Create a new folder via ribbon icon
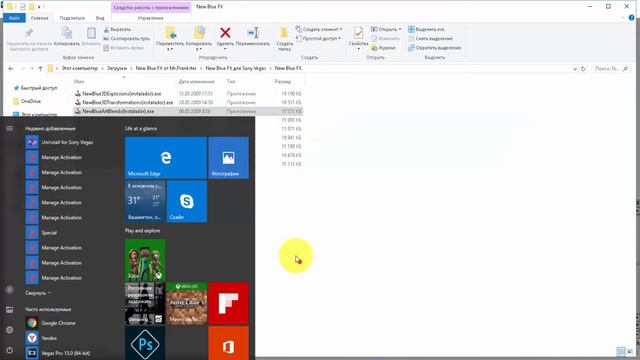This screenshot has height=360, width=640. coord(284,33)
